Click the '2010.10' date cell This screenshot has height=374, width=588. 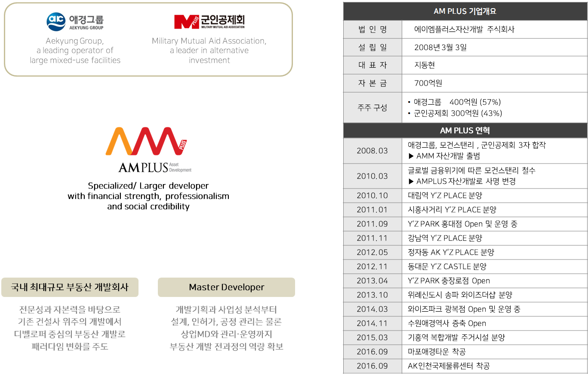pos(373,195)
